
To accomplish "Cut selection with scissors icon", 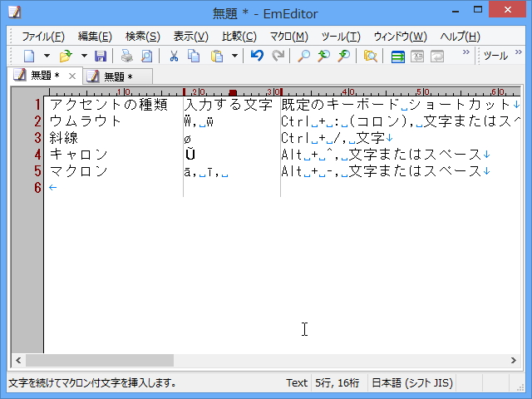I will [x=174, y=56].
